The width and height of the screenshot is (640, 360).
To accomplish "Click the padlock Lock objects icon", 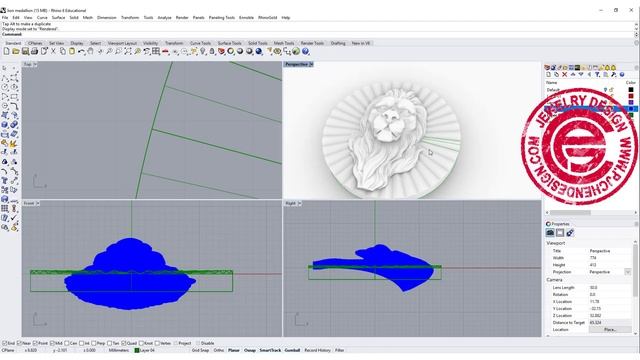I will [212, 51].
